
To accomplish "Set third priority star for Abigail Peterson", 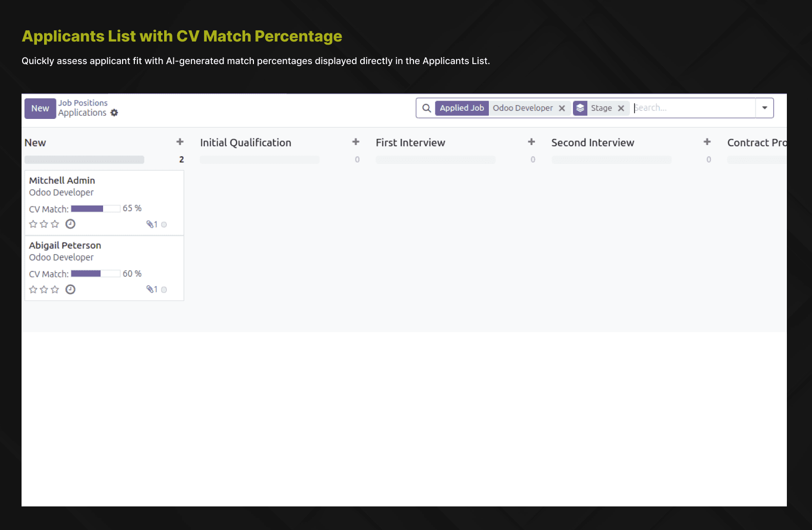I will coord(55,290).
